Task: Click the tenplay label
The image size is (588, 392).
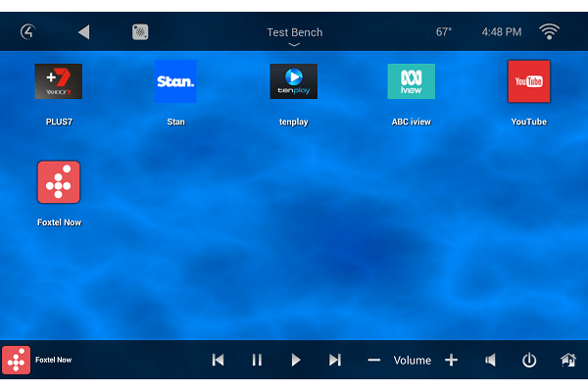Action: tap(294, 122)
